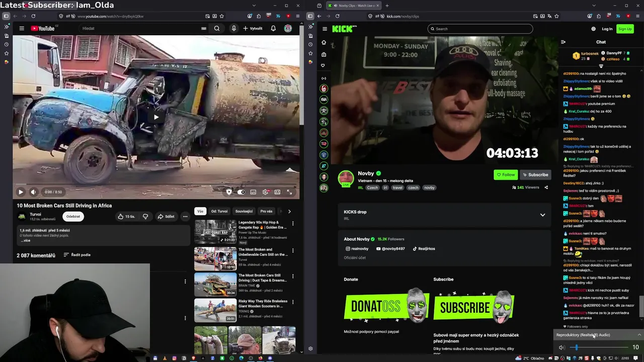Open realnovby Instagram link
This screenshot has height=362, width=644.
357,248
